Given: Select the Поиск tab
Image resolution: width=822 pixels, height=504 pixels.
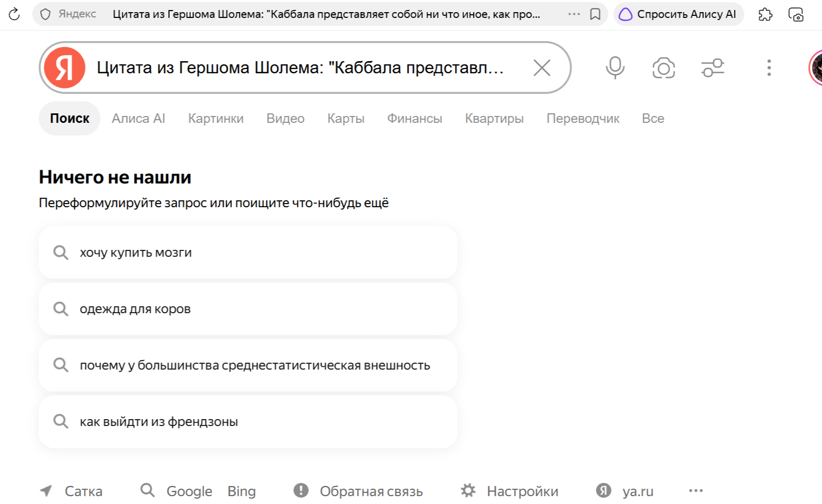Looking at the screenshot, I should coord(70,118).
